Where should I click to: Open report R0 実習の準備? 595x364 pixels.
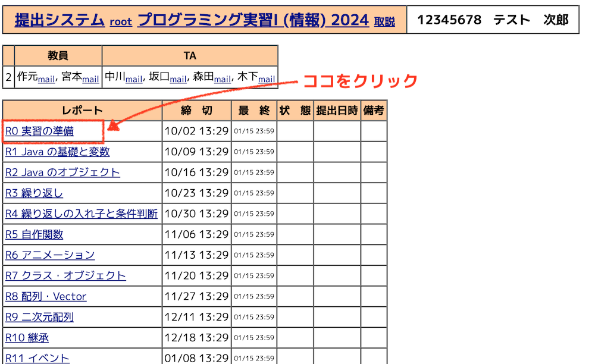39,131
